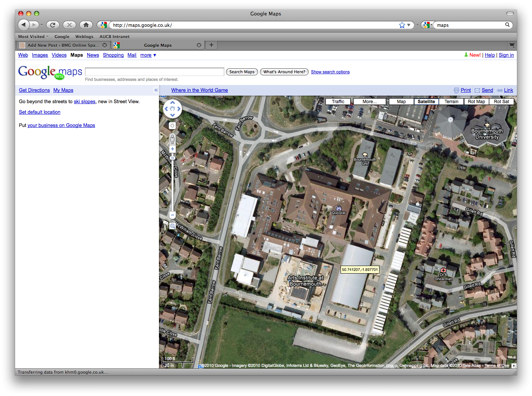532x396 pixels.
Task: Open News in the Google navigation bar
Action: click(93, 55)
